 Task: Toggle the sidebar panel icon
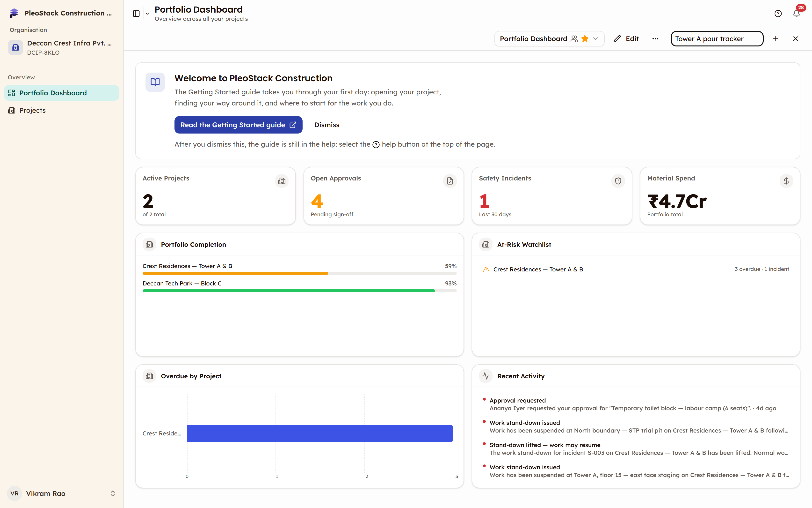[136, 14]
